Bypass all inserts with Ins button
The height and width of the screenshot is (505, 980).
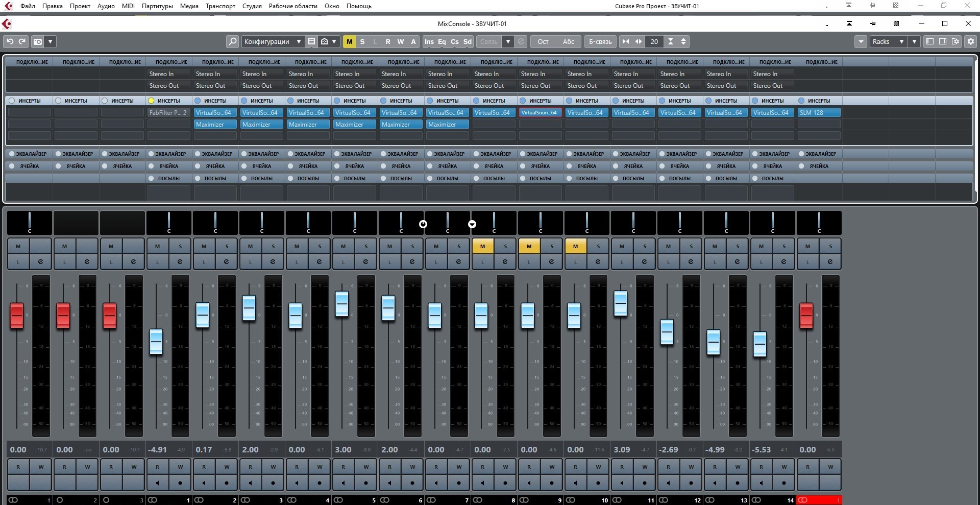(429, 41)
